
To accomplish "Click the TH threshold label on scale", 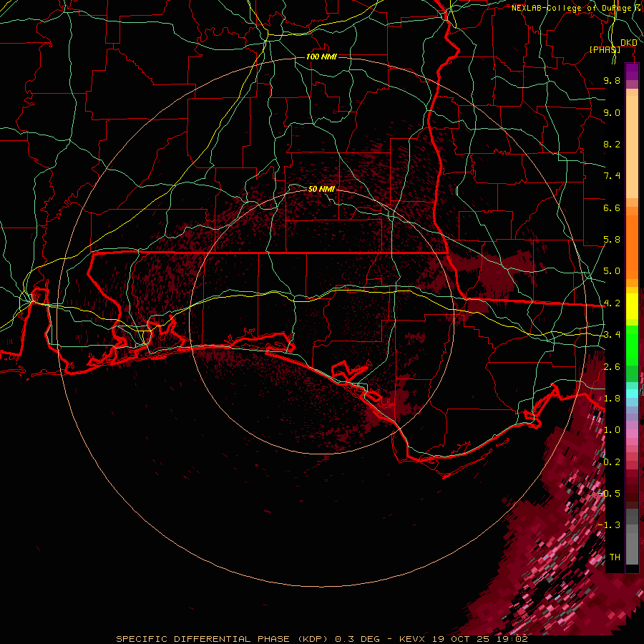I will pos(615,557).
